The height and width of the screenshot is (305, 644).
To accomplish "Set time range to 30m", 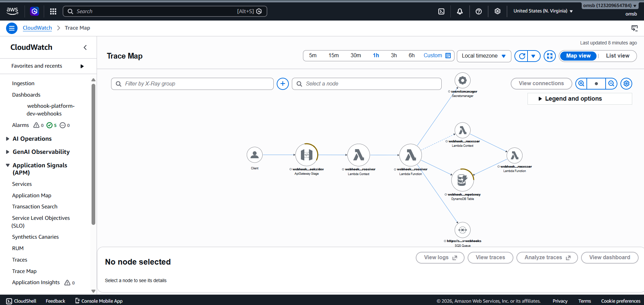I will click(x=355, y=56).
